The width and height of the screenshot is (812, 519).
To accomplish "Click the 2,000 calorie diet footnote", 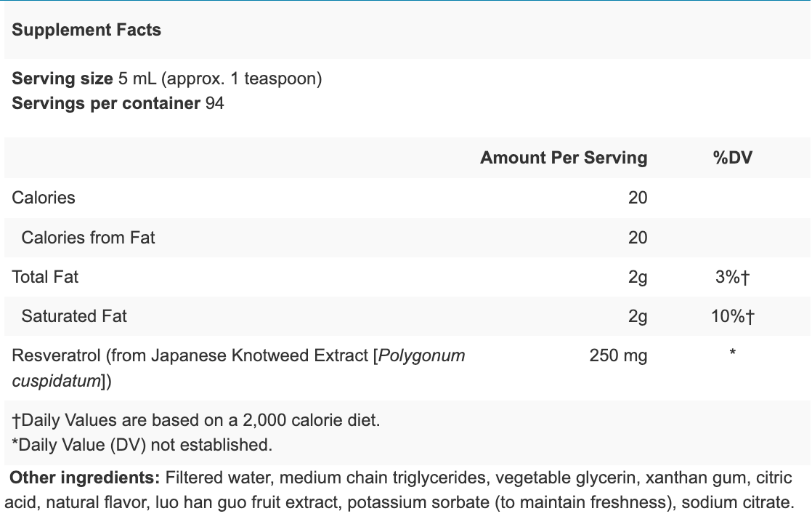I will [196, 420].
